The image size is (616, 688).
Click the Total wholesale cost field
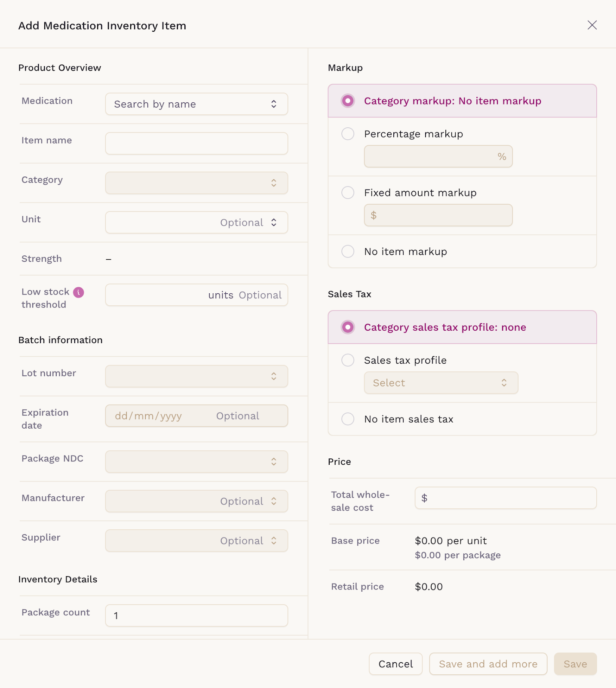pyautogui.click(x=506, y=498)
